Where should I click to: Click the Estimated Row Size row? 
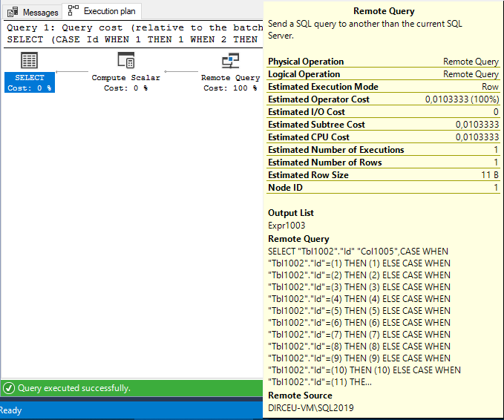pos(383,175)
